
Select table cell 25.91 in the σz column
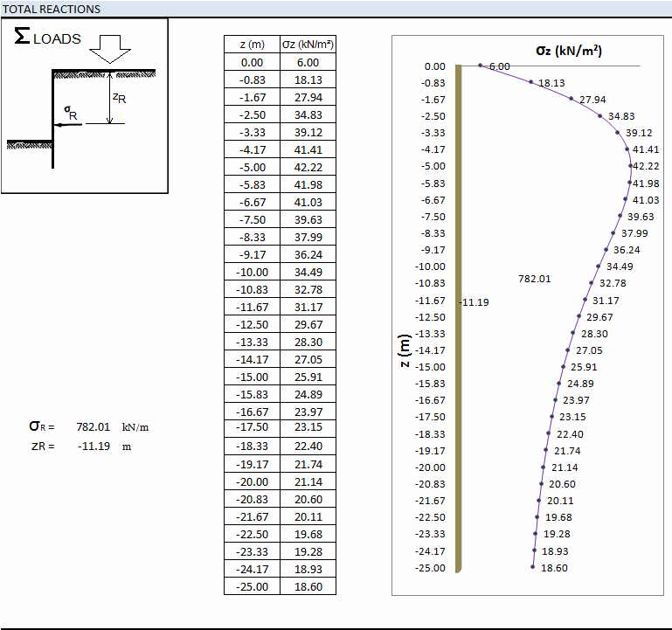pyautogui.click(x=308, y=377)
